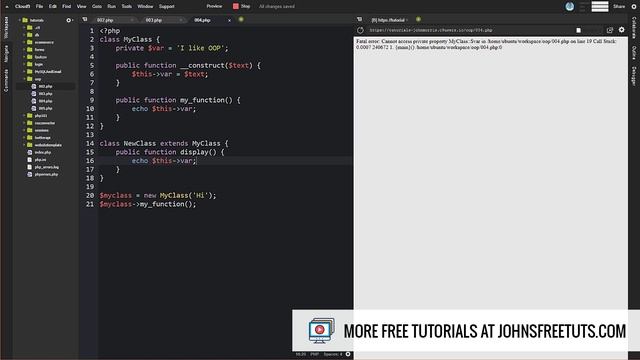Viewport: 640px width, 360px height.
Task: Open the Find menu
Action: [67, 7]
